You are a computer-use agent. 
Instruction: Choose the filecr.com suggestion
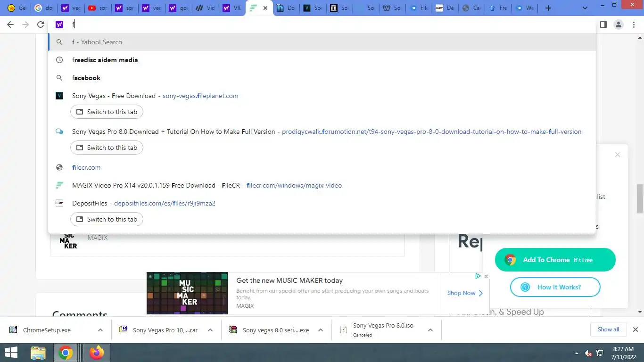322,167
